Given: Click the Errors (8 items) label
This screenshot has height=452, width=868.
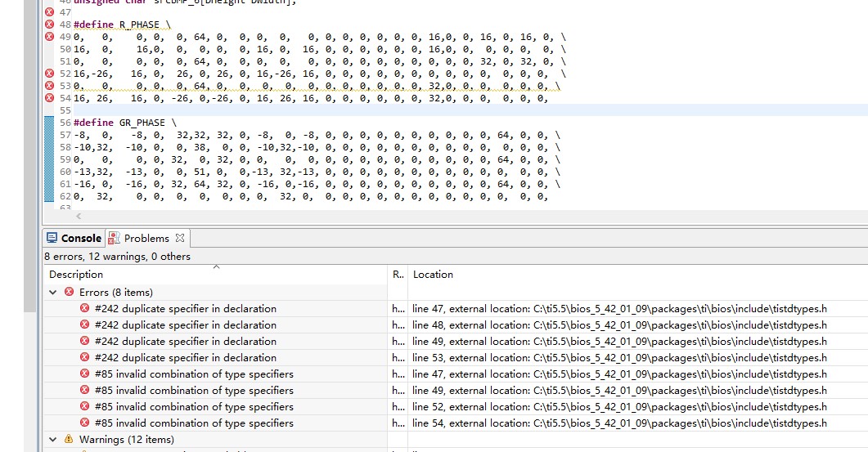Looking at the screenshot, I should (115, 292).
